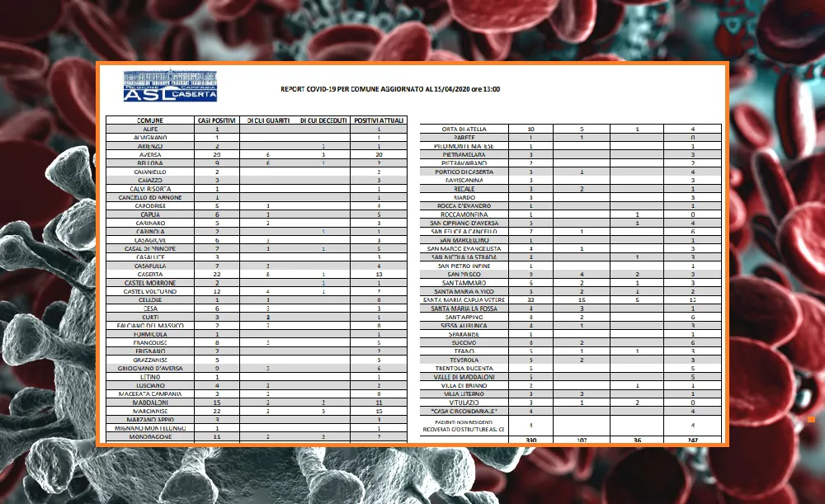Click the RECALE comune name

tap(464, 189)
